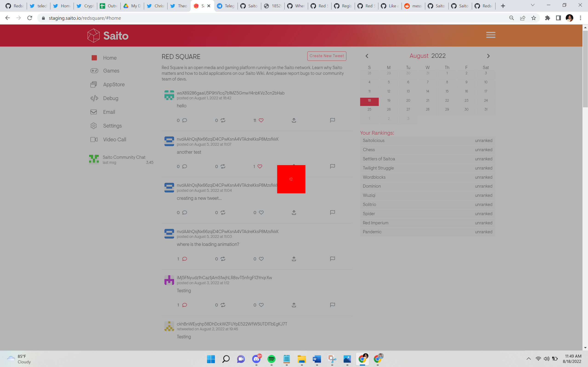
Task: Click the Create New Tweet button
Action: pyautogui.click(x=327, y=56)
